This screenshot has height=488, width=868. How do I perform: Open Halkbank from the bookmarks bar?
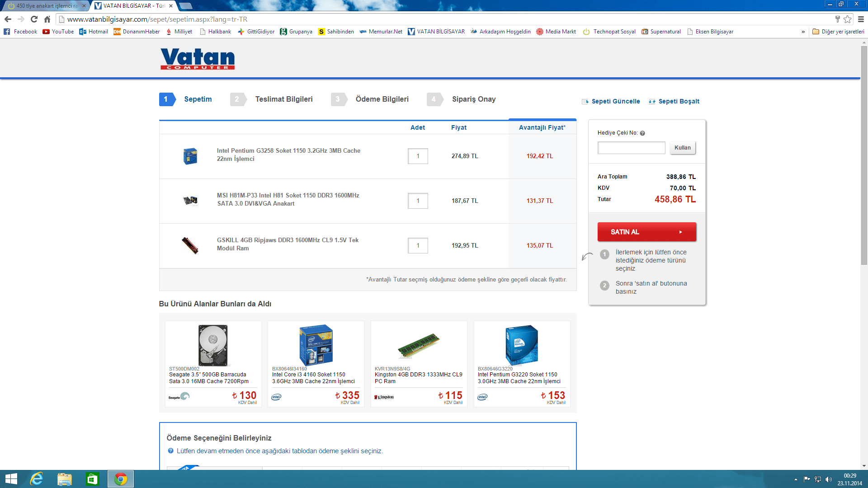[216, 32]
